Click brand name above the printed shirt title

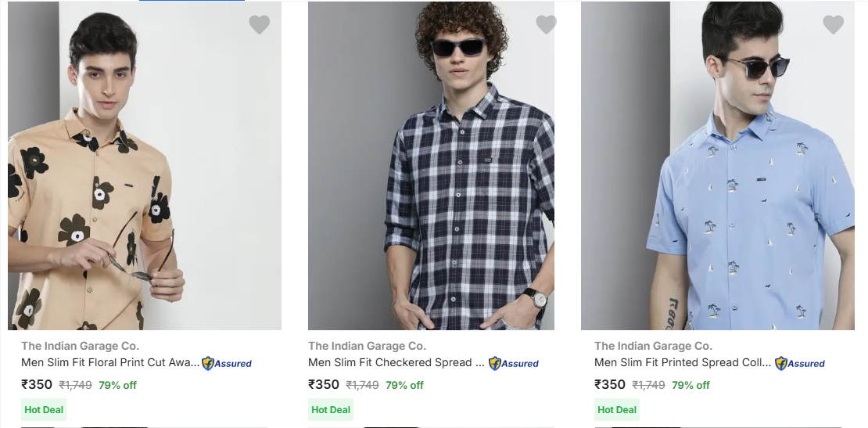[653, 346]
